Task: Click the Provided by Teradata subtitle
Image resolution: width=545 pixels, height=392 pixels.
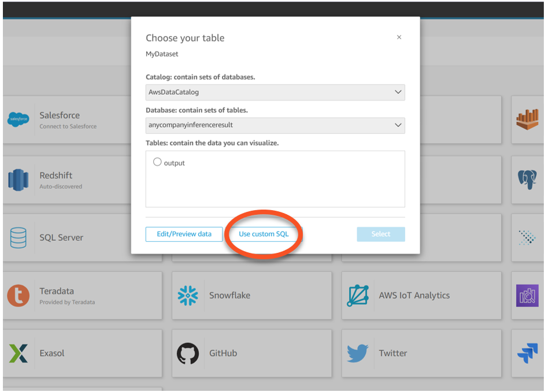Action: point(67,303)
